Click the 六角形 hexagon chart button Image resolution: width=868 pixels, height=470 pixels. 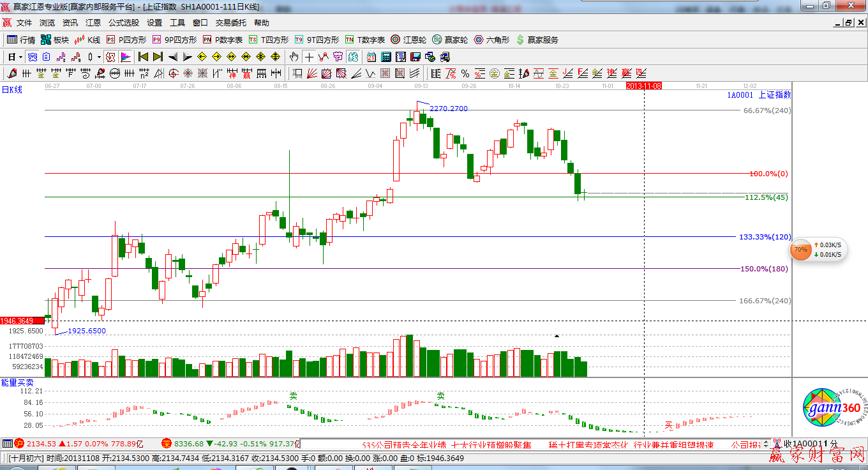click(x=491, y=40)
